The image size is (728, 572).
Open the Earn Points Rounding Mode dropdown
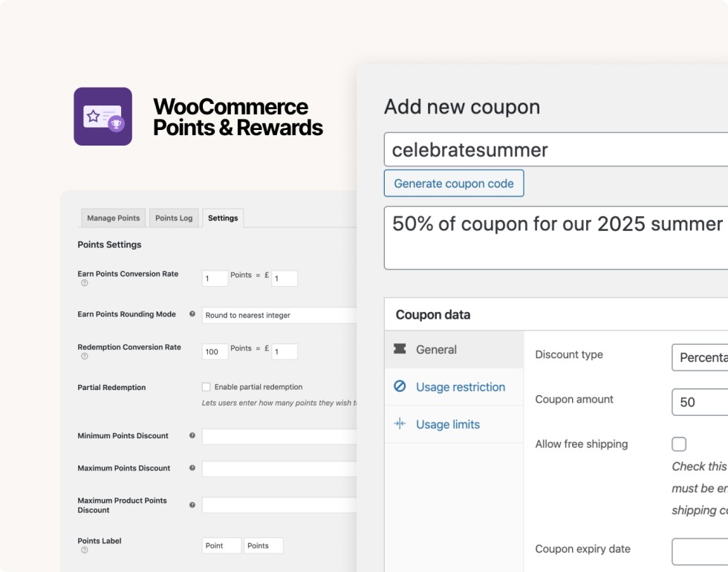pos(279,315)
